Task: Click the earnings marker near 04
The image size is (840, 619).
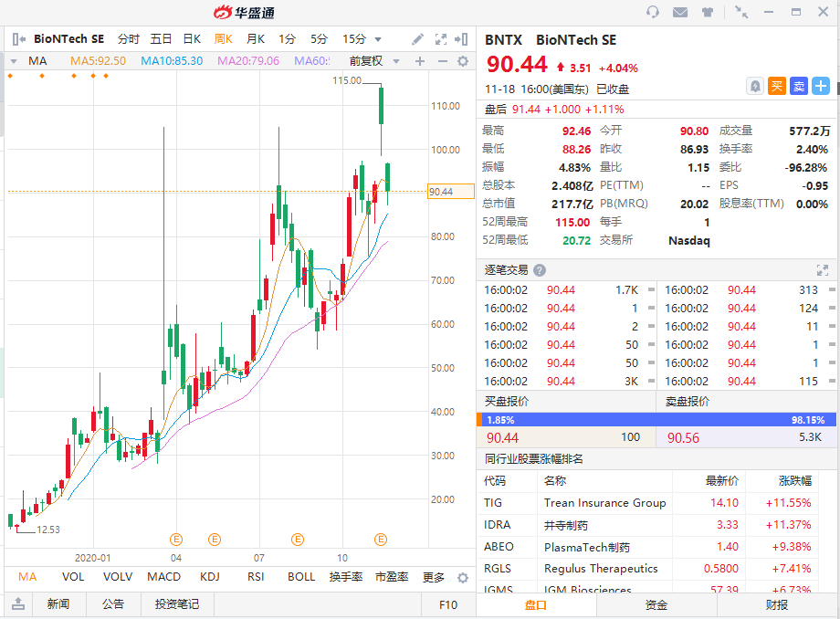Action: coord(176,540)
